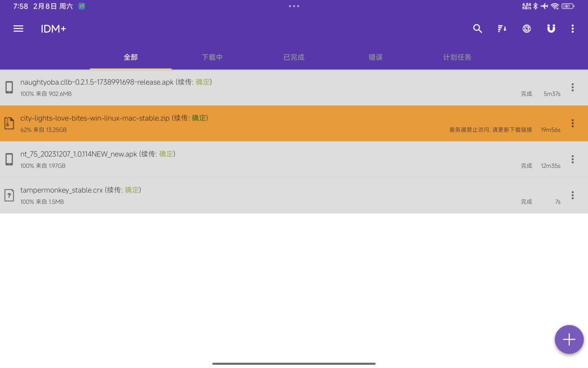Tap the home gesture bar
The width and height of the screenshot is (588, 368).
pyautogui.click(x=294, y=363)
